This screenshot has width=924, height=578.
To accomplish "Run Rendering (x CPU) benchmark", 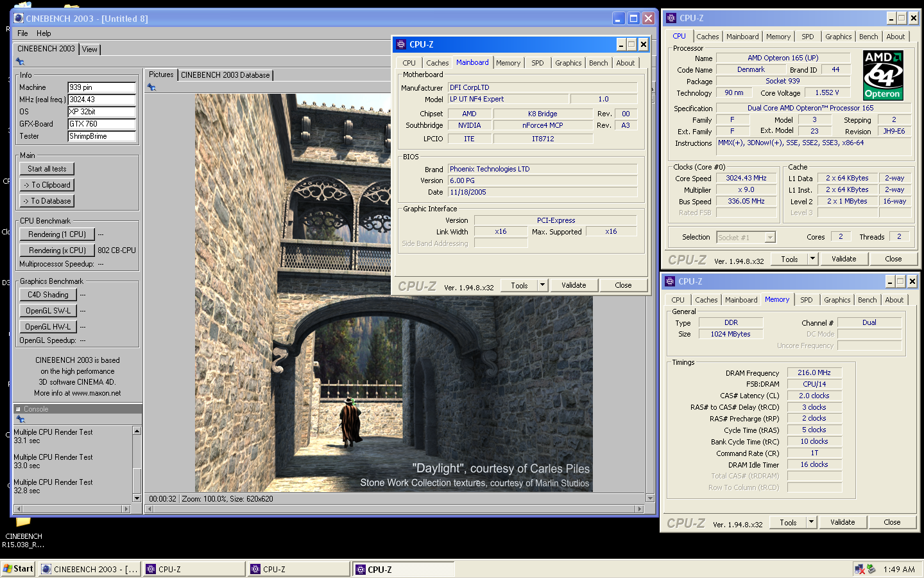I will click(x=57, y=250).
